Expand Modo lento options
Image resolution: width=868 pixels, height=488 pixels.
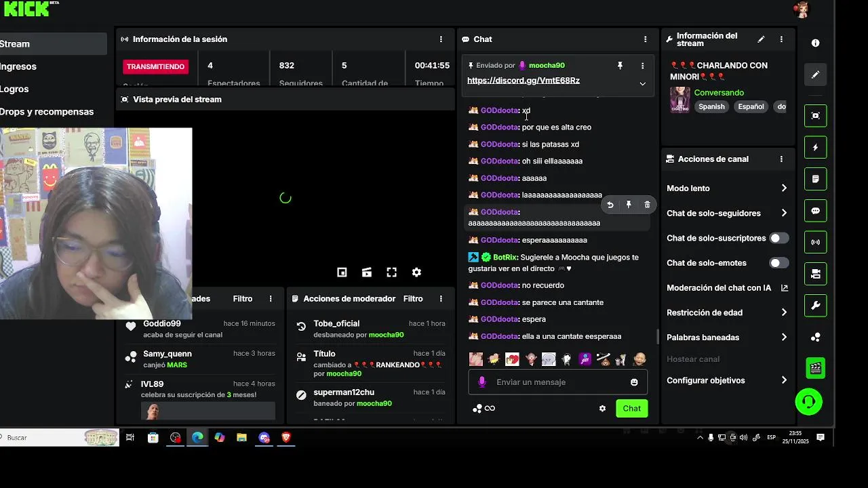click(x=784, y=188)
